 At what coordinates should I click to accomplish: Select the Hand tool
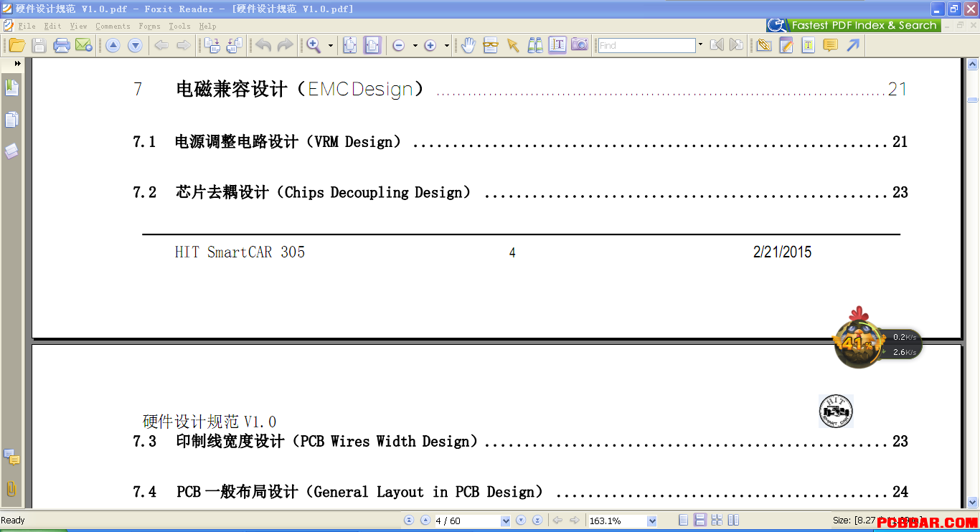tap(468, 45)
